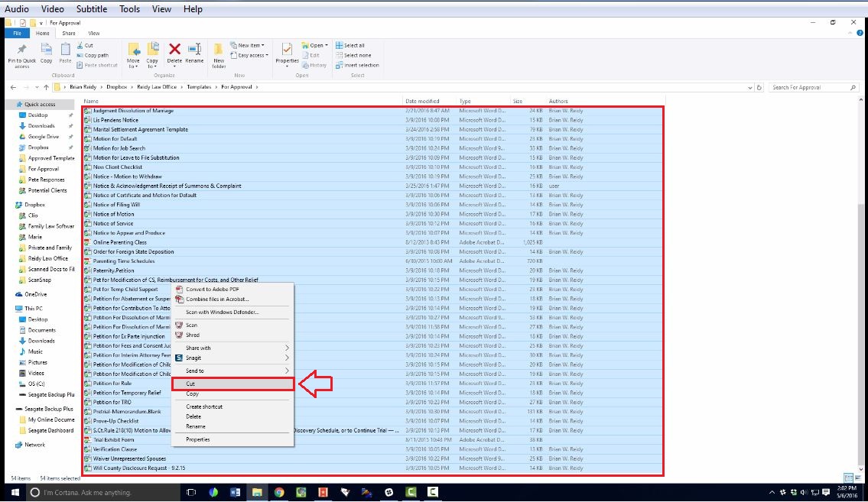Switch to the Share ribbon tab
The height and width of the screenshot is (502, 868).
tap(69, 33)
